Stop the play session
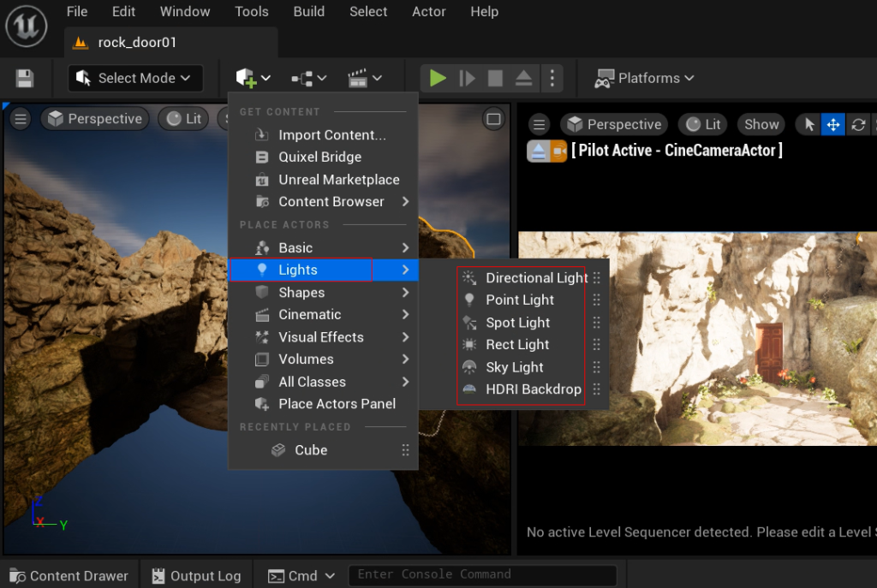This screenshot has width=877, height=588. (x=495, y=78)
